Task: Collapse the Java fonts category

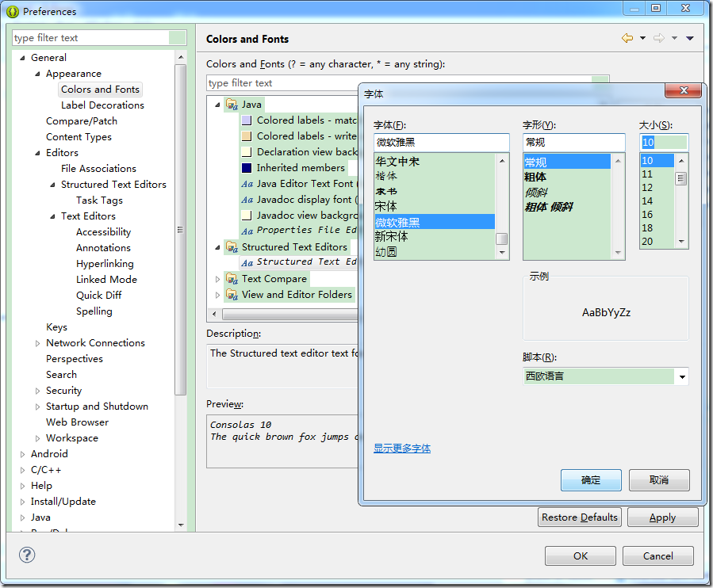Action: pyautogui.click(x=217, y=105)
